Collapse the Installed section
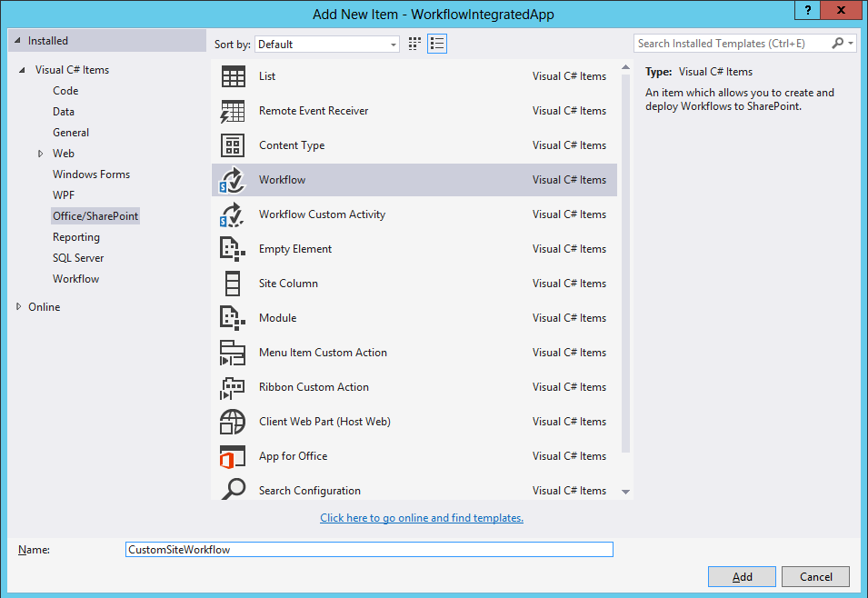Screen dimensions: 868x598 [17, 40]
